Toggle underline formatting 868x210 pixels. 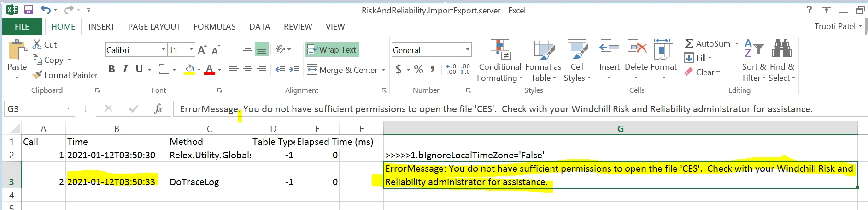pos(139,69)
